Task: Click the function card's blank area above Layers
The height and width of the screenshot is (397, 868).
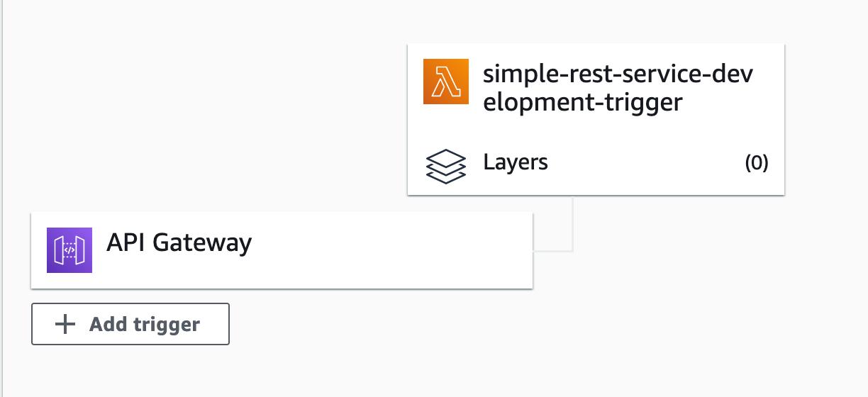Action: (x=596, y=128)
